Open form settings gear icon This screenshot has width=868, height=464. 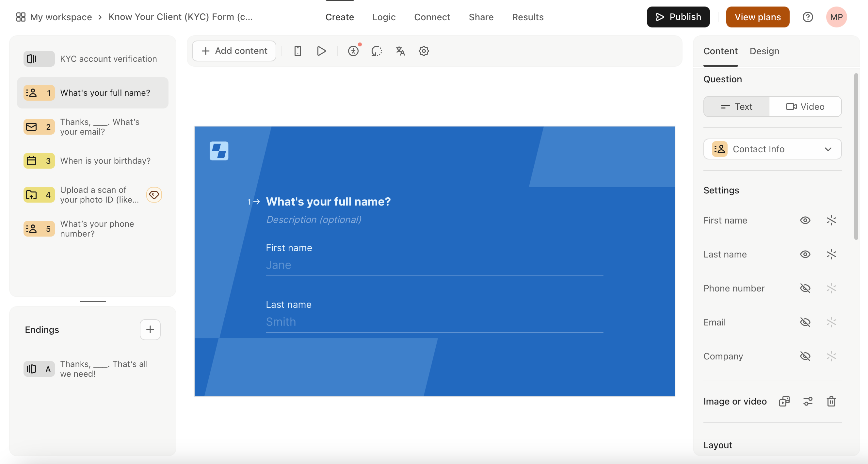point(424,51)
